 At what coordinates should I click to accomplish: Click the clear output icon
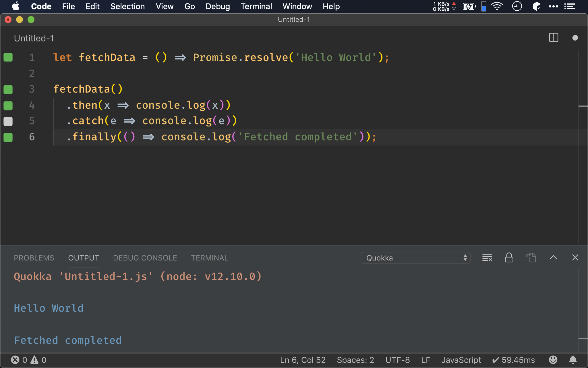click(x=487, y=258)
